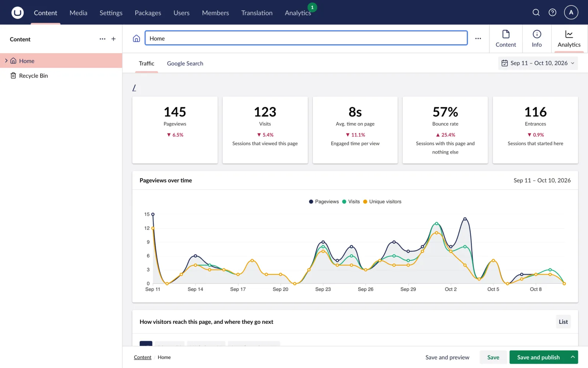Open the Content tree ellipsis actions
The image size is (588, 368).
103,39
